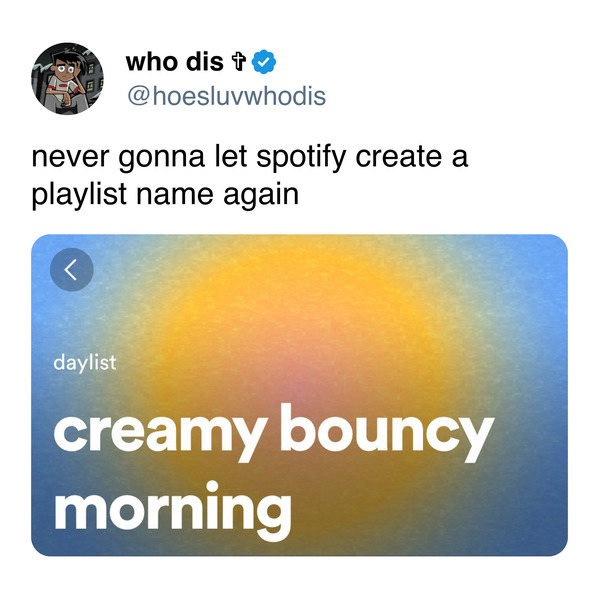This screenshot has width=599, height=599.
Task: Select the daylist label
Action: [x=84, y=363]
